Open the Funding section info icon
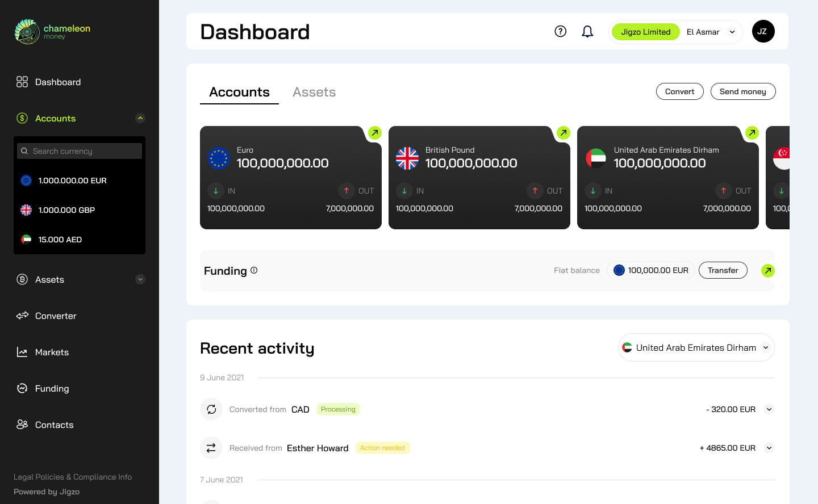Image resolution: width=818 pixels, height=504 pixels. point(253,271)
